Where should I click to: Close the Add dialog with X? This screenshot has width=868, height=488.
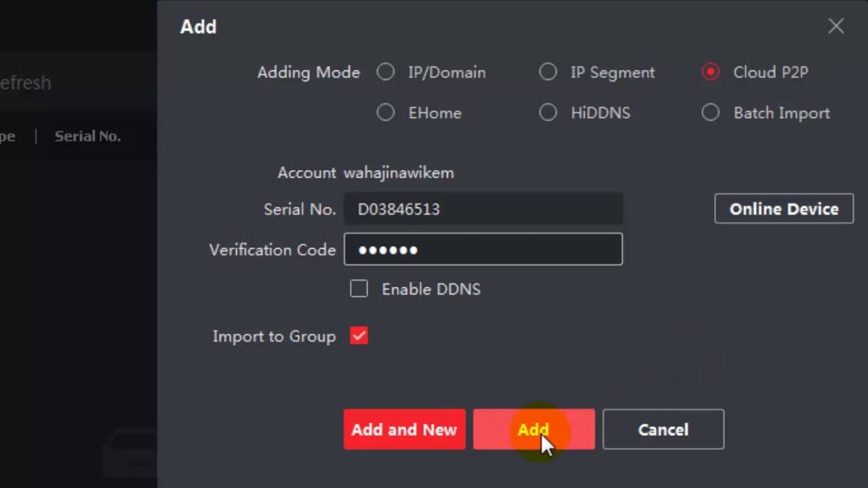click(x=835, y=26)
